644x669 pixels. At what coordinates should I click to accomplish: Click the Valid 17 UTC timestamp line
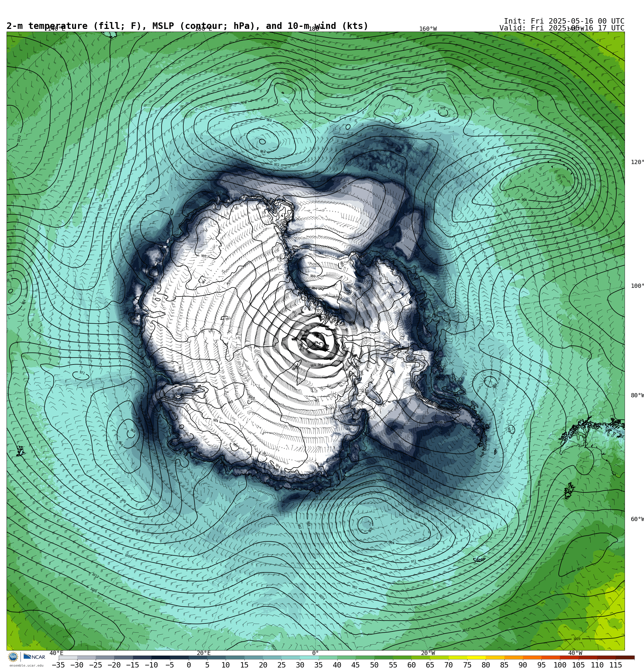pyautogui.click(x=562, y=28)
